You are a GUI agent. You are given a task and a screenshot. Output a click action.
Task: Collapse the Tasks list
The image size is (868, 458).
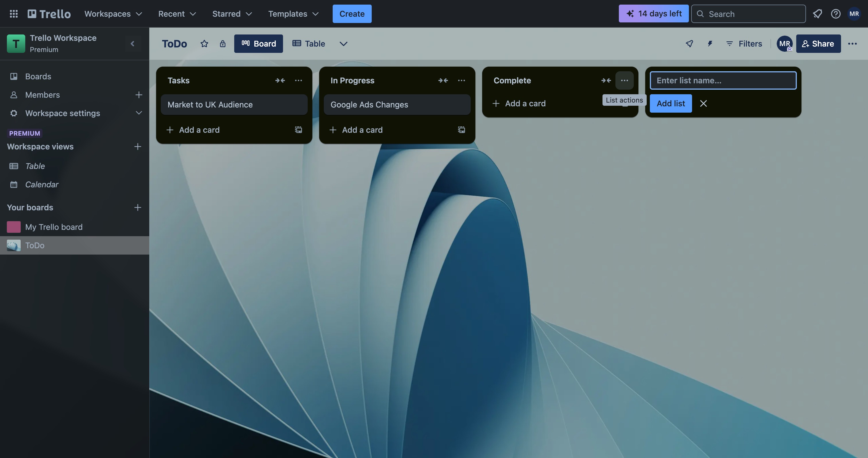pos(280,80)
